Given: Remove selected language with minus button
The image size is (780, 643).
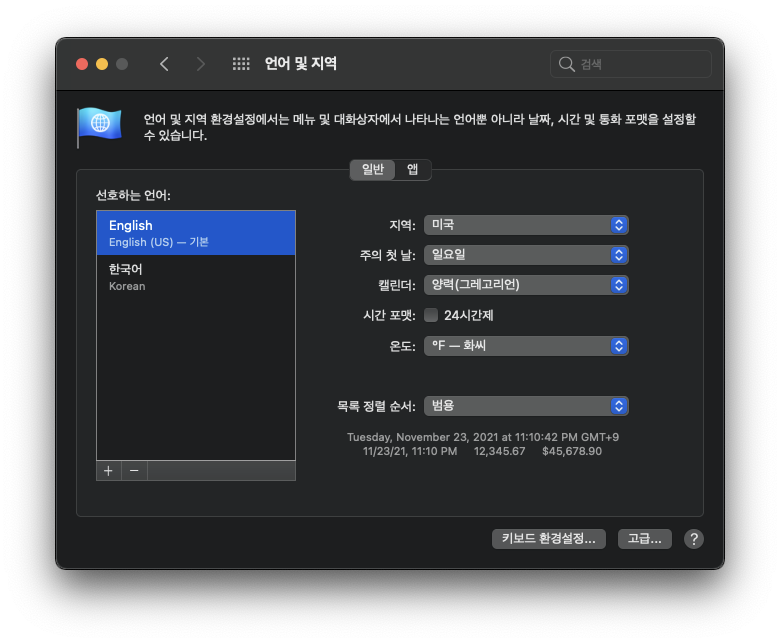Looking at the screenshot, I should pos(134,470).
